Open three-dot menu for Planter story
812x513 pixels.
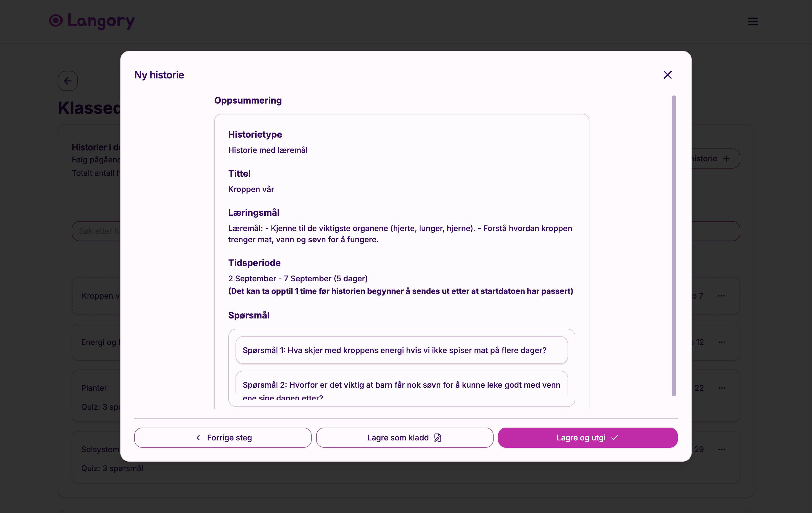pyautogui.click(x=722, y=388)
